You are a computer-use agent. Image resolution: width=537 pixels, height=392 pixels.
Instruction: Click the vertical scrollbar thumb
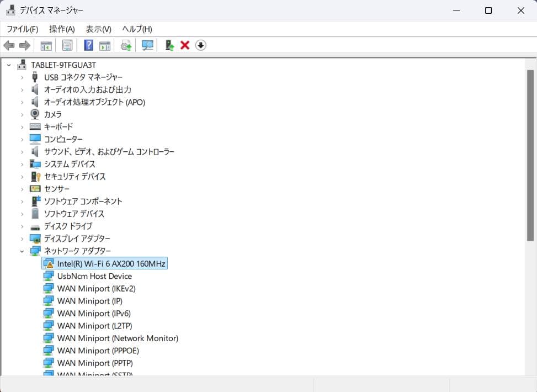click(530, 155)
